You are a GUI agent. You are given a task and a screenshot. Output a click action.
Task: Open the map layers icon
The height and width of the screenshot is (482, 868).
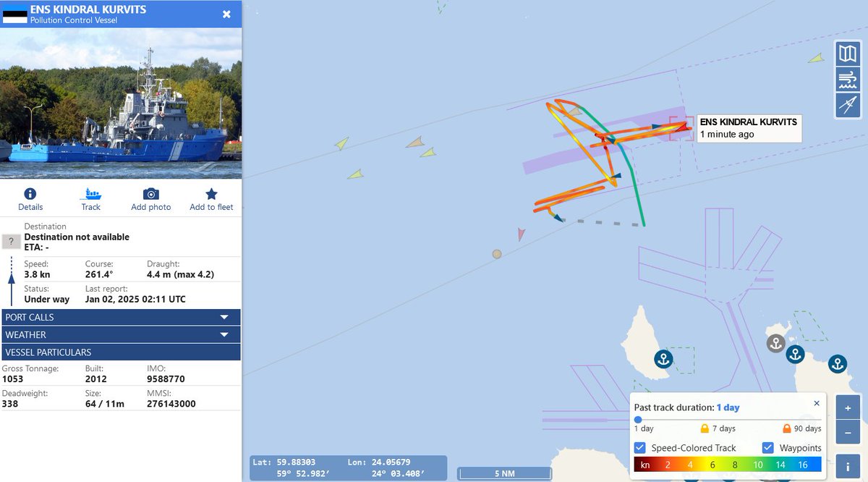847,54
